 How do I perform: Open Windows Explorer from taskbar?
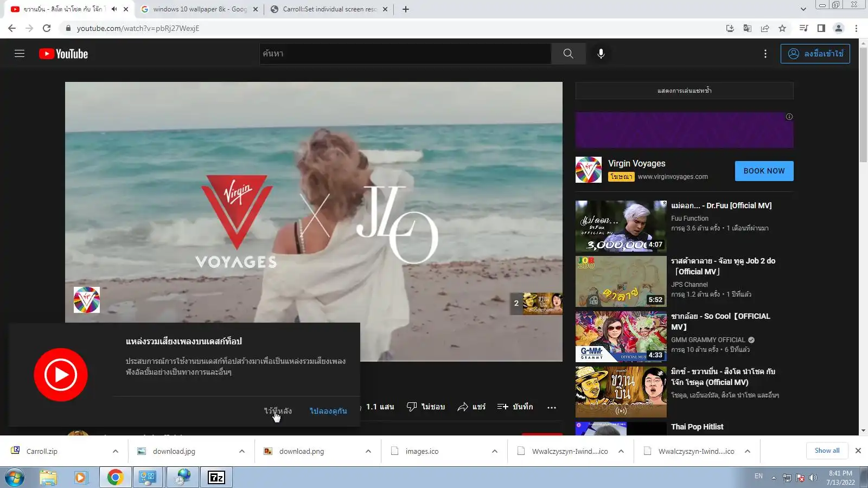pyautogui.click(x=48, y=478)
